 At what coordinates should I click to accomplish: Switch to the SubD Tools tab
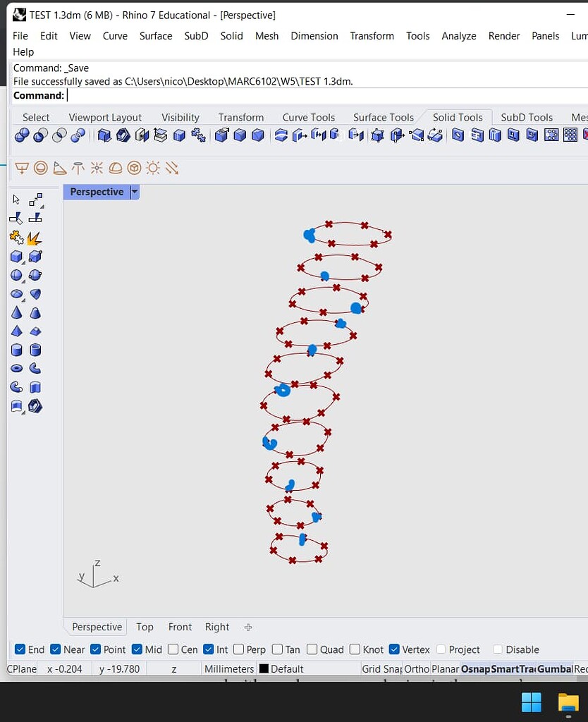tap(527, 117)
